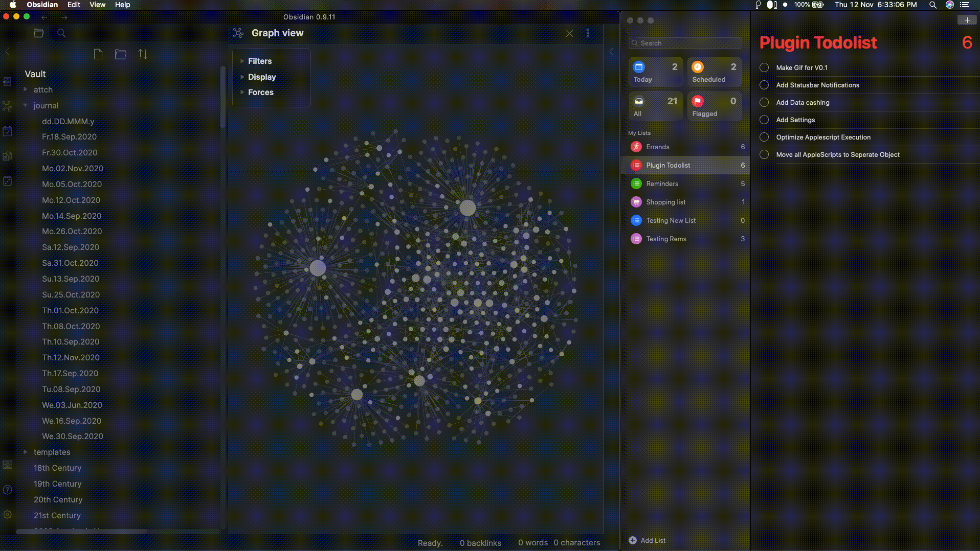This screenshot has width=980, height=551.
Task: Open the Th.12.Nov.2020 journal note
Action: tap(71, 357)
